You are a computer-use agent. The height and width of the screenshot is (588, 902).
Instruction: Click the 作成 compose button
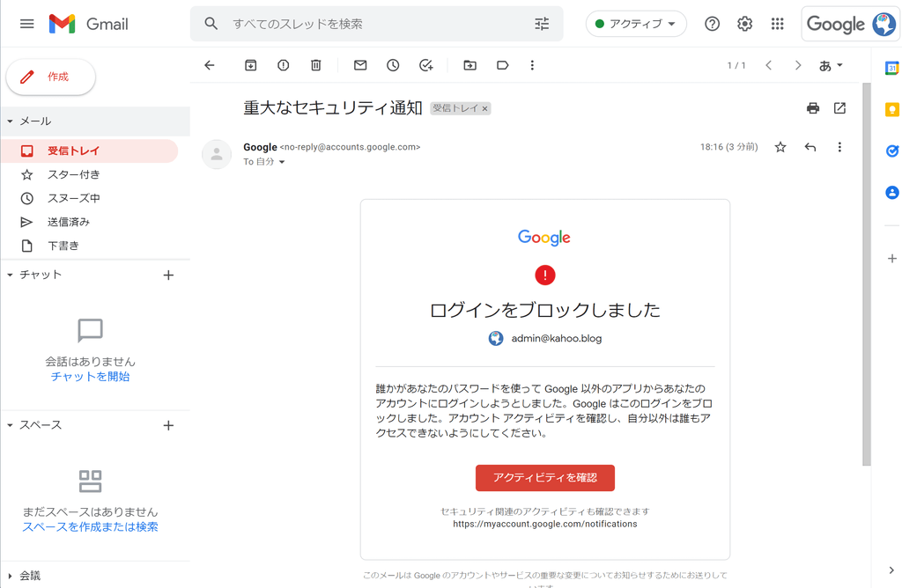50,77
